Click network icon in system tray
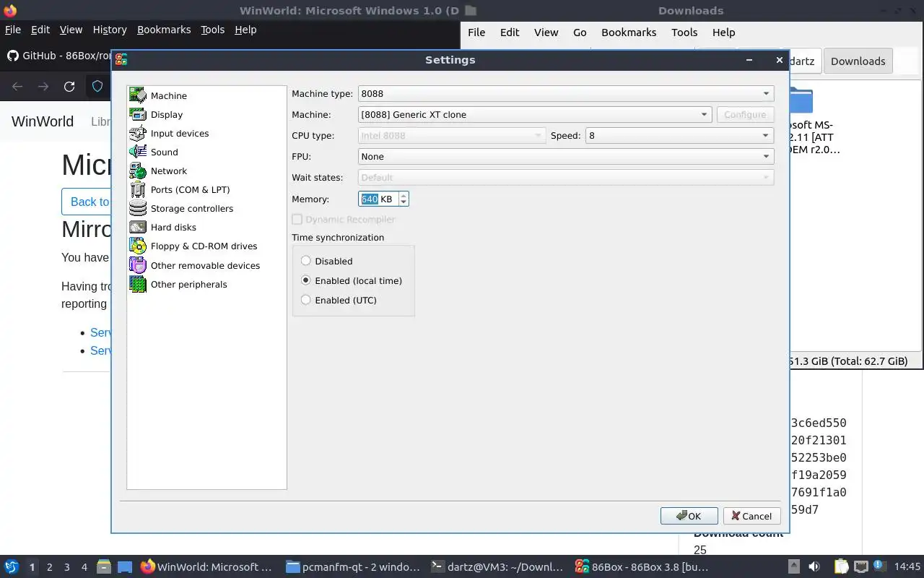The height and width of the screenshot is (578, 924). click(860, 567)
